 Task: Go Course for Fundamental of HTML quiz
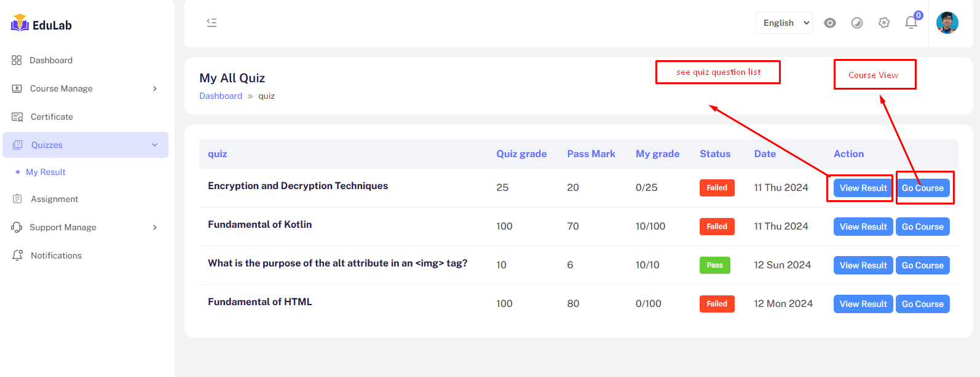click(922, 304)
